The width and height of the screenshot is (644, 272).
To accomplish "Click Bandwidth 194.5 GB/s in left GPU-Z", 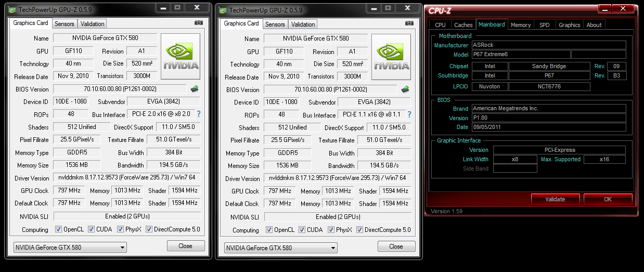I will pyautogui.click(x=174, y=165).
